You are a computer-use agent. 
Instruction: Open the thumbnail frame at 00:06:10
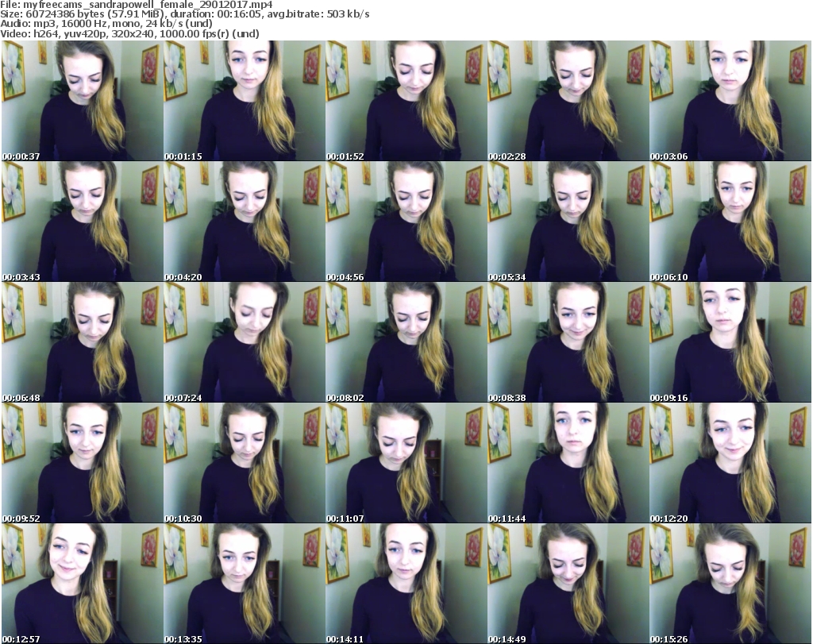coord(730,222)
